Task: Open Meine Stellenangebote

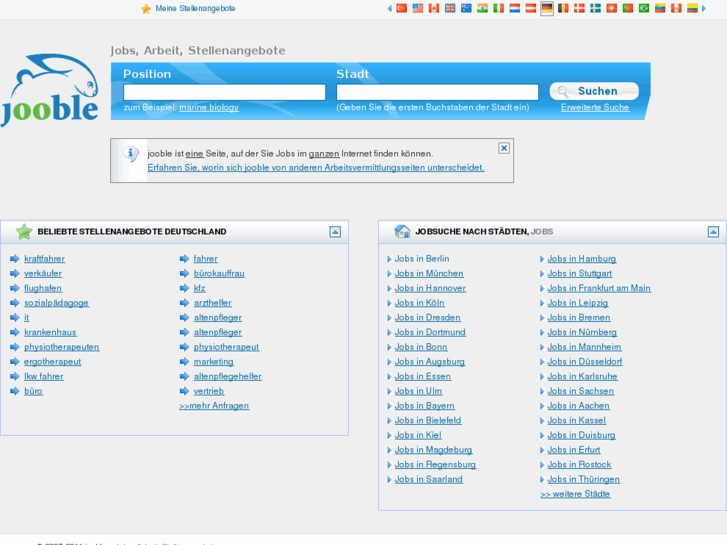Action: [195, 9]
